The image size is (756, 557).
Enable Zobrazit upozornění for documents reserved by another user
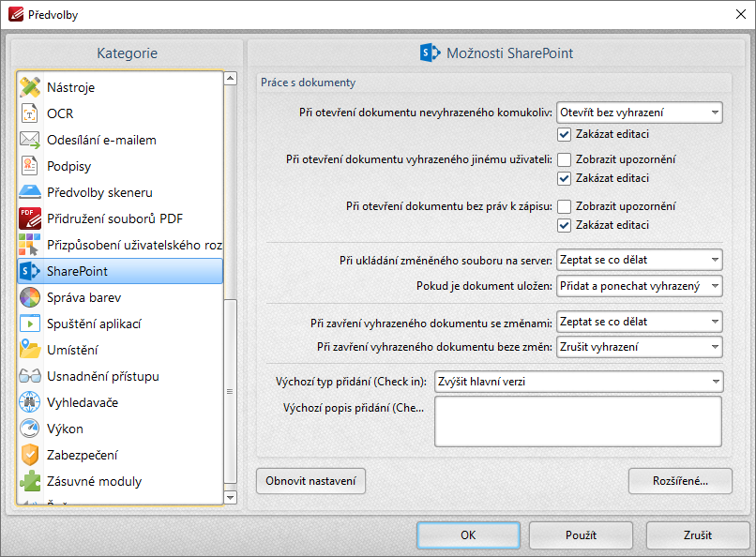point(564,159)
